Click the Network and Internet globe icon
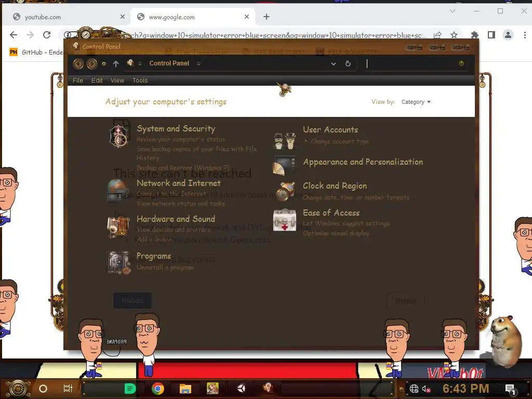Image resolution: width=532 pixels, height=399 pixels. pos(118,191)
